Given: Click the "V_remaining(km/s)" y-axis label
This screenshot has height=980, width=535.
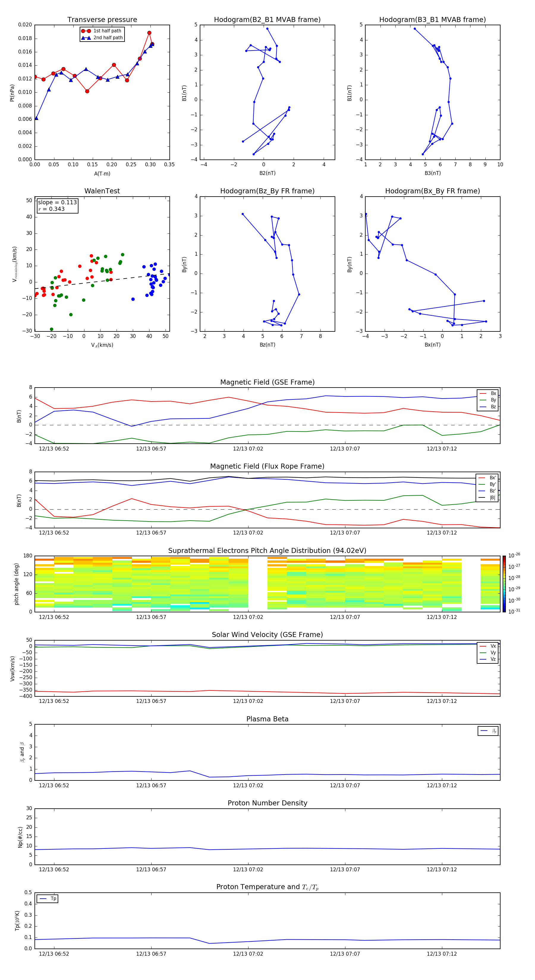Looking at the screenshot, I should click(x=15, y=264).
